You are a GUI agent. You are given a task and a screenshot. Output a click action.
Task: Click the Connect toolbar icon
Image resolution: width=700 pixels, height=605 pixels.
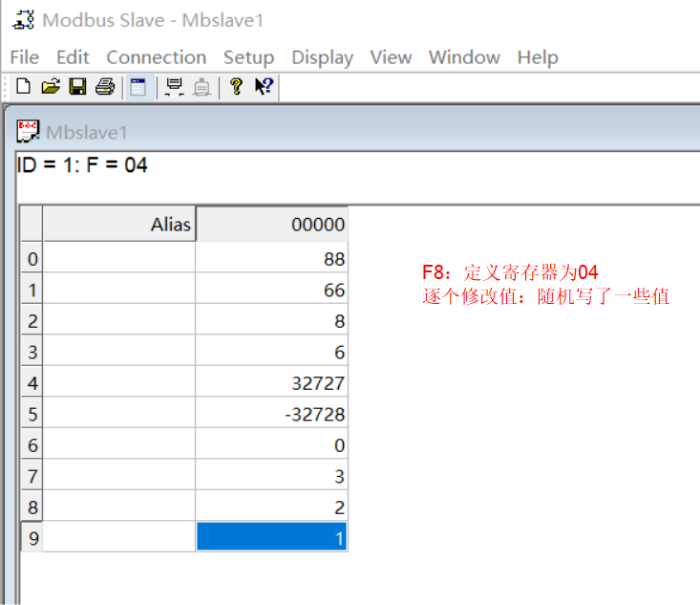[x=174, y=87]
